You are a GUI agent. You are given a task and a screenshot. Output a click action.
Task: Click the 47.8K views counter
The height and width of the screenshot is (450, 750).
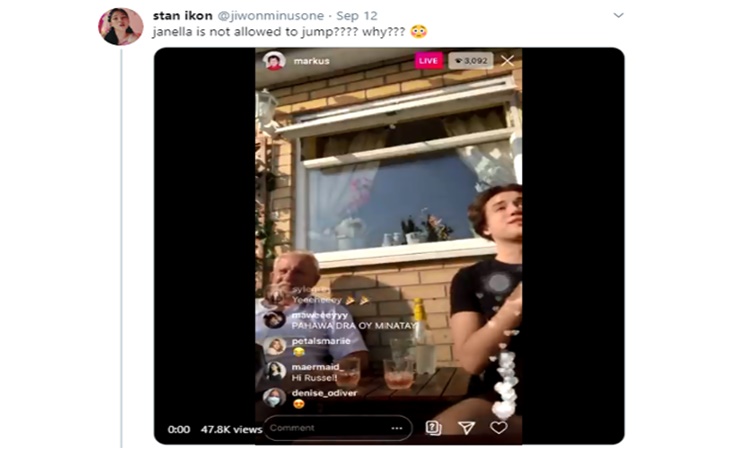click(232, 429)
